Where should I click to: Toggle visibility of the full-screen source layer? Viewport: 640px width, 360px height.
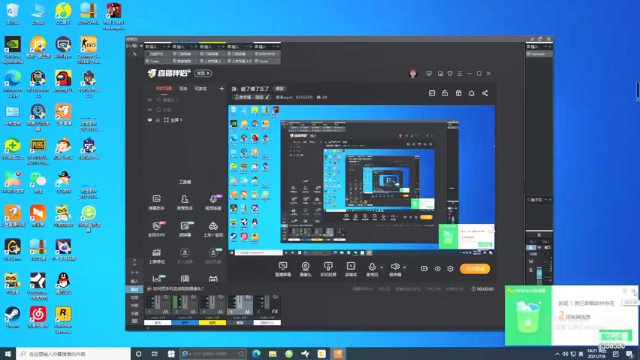pyautogui.click(x=150, y=120)
